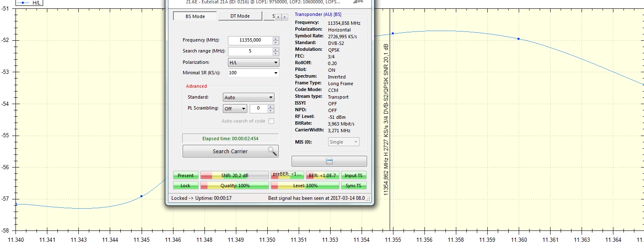The width and height of the screenshot is (644, 246).
Task: Click the BER <1.0E-7 meter bar
Action: pos(323,175)
